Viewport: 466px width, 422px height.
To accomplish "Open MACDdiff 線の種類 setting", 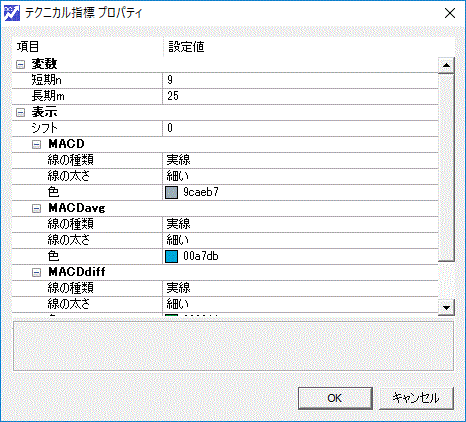I will 300,288.
